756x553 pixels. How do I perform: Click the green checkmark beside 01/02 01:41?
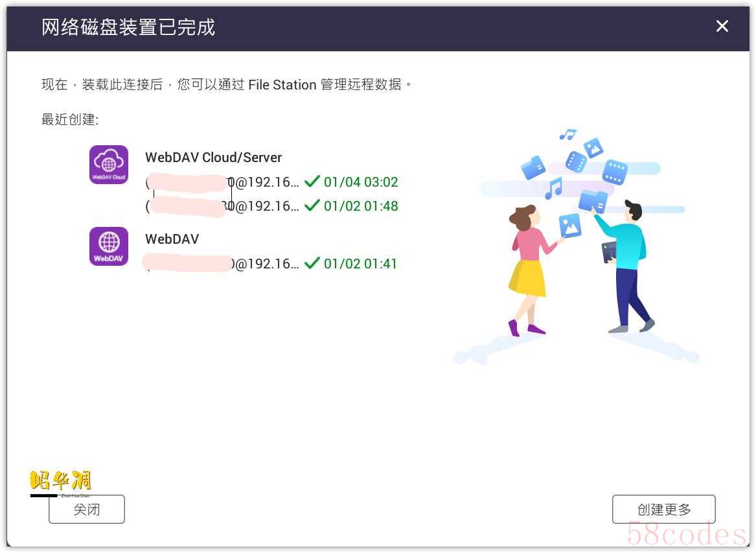point(312,263)
